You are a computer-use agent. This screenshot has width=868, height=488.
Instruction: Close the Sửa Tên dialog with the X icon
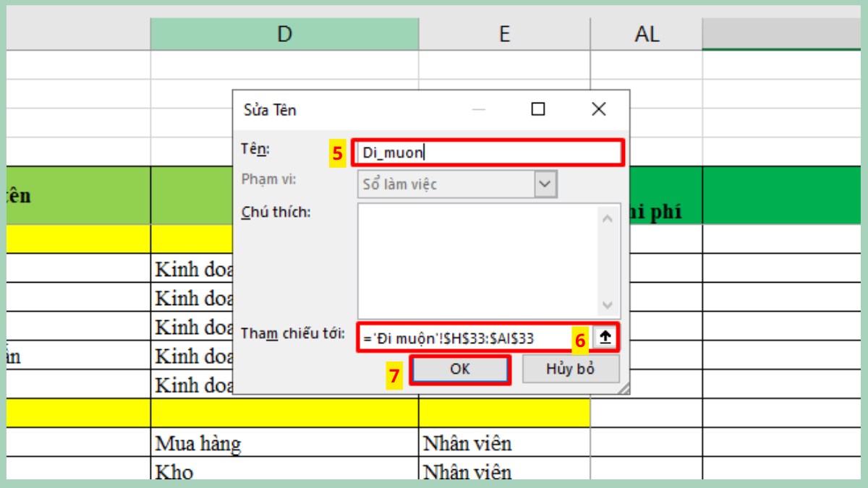pyautogui.click(x=597, y=108)
